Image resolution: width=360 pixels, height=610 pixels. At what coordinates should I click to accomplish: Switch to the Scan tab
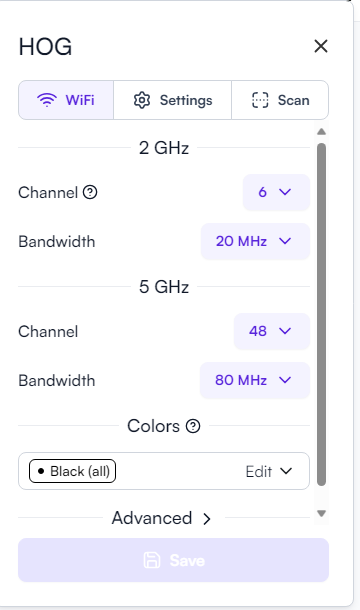[x=280, y=100]
